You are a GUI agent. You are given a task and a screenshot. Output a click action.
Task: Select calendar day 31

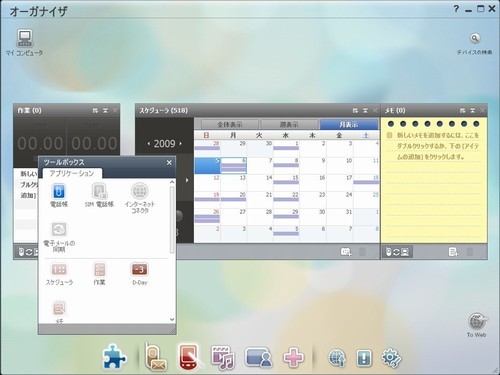point(340,217)
